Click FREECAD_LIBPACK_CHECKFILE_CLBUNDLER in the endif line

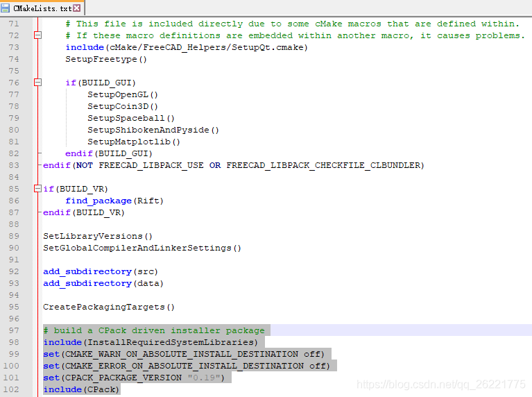tap(324, 165)
